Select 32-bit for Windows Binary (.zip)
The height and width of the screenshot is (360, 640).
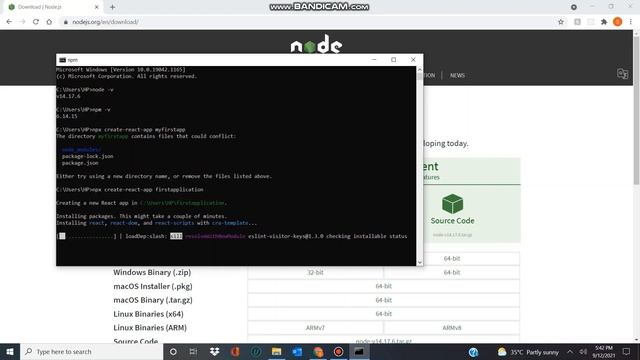315,272
